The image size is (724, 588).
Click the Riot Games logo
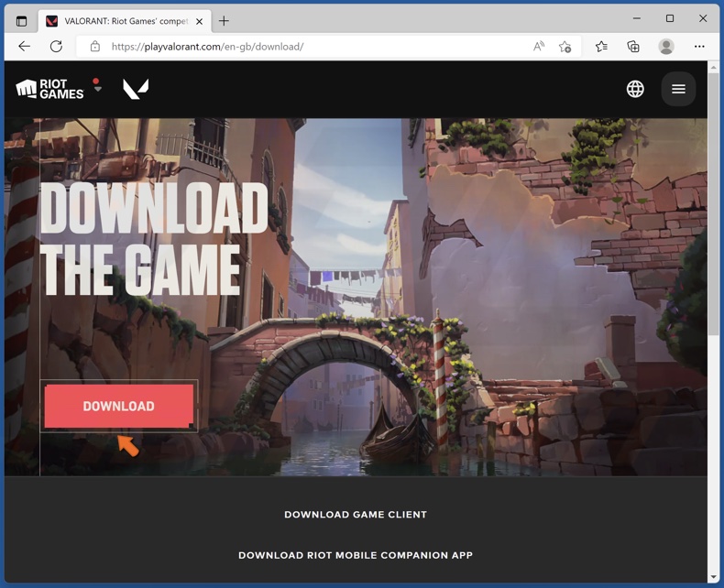pyautogui.click(x=49, y=89)
